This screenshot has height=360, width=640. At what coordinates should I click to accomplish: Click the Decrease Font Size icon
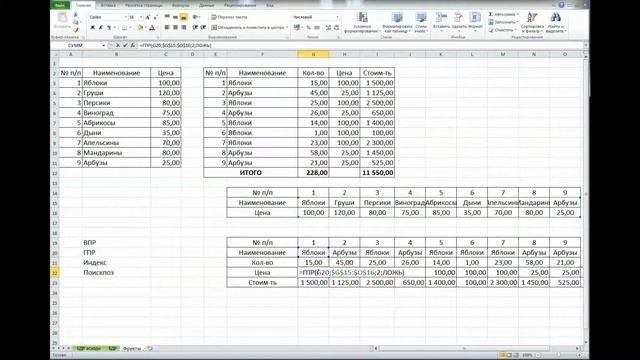coord(156,17)
